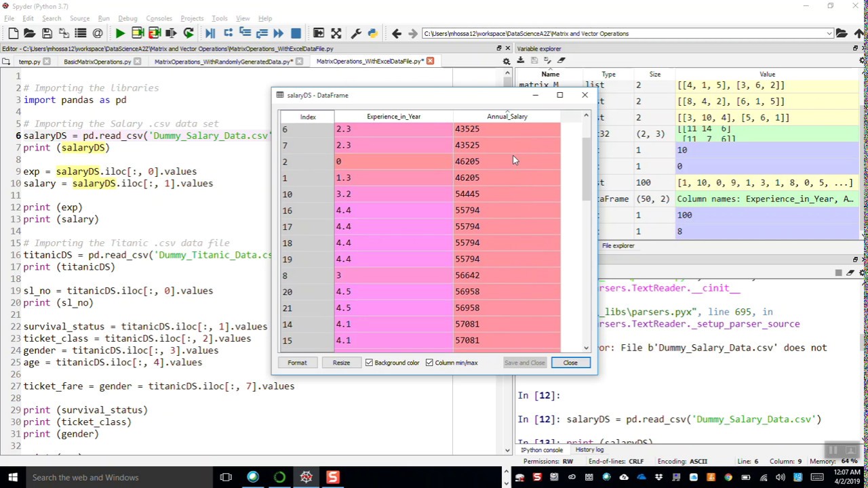Screen dimensions: 868x488
Task: Start debugging with Debug file icon
Action: (x=210, y=33)
